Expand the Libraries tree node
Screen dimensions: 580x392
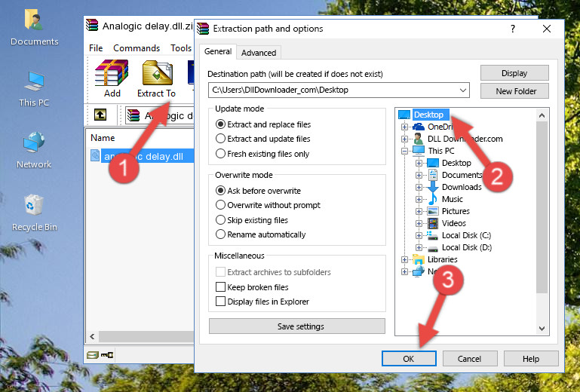[405, 259]
